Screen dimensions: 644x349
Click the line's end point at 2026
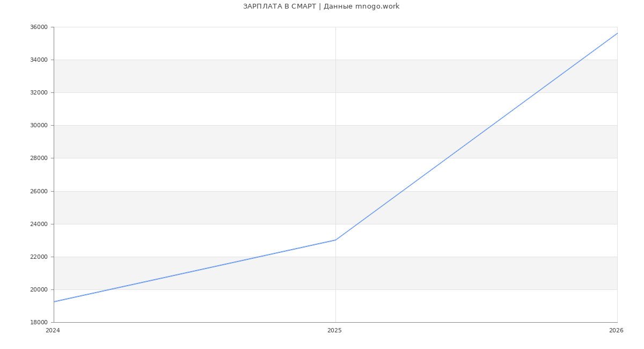point(617,33)
